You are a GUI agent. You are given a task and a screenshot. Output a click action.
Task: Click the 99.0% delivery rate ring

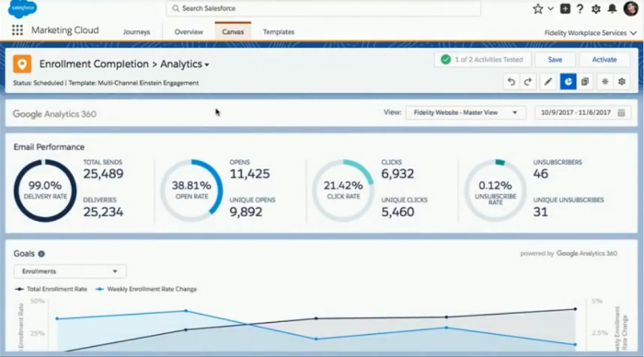[x=45, y=190]
